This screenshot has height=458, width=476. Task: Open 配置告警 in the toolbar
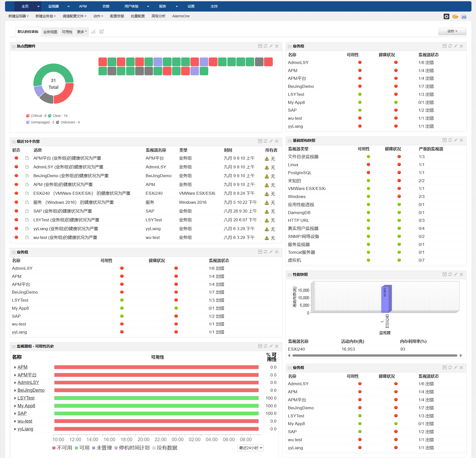point(117,16)
